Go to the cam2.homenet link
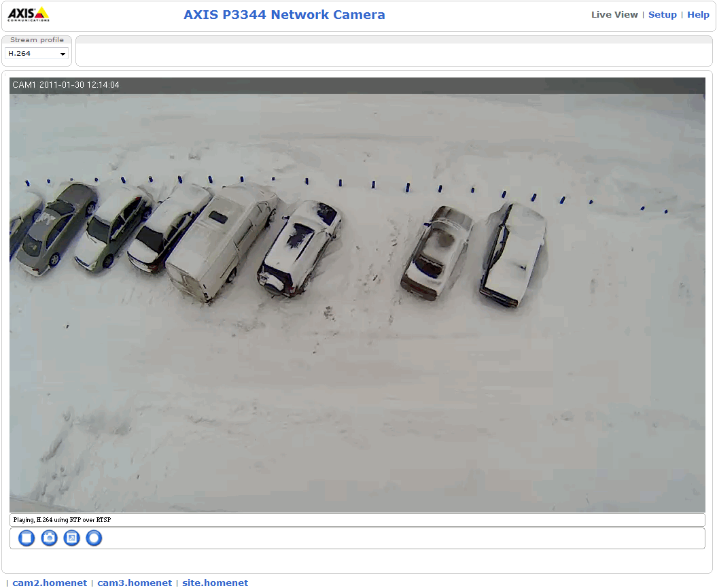This screenshot has width=717, height=588. (x=50, y=583)
